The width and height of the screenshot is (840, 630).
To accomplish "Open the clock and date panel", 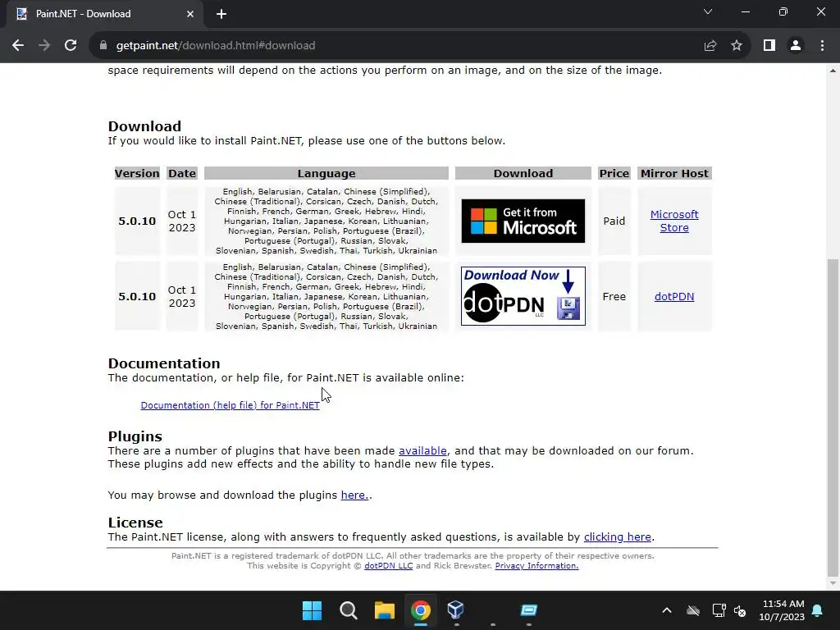I will click(x=782, y=610).
